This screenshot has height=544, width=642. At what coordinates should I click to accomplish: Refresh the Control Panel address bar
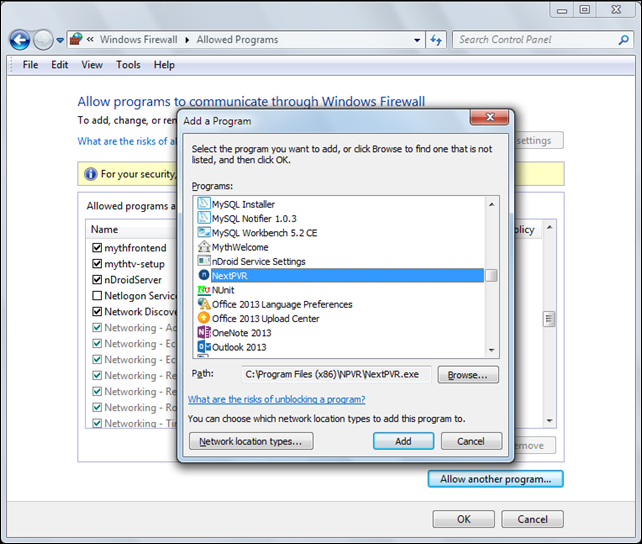tap(436, 40)
